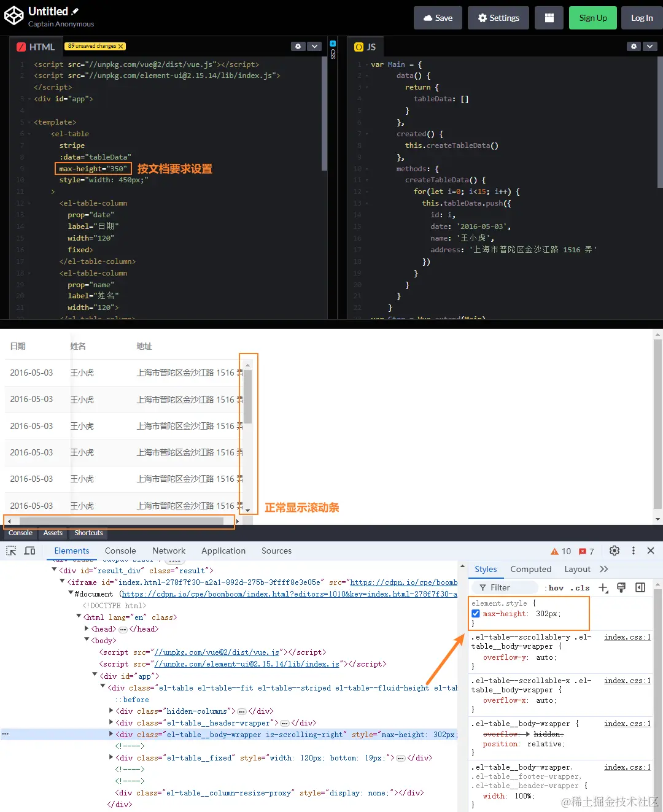Screen dimensions: 663x812
Task: Expand the hidden-columns div node
Action: coord(111,711)
